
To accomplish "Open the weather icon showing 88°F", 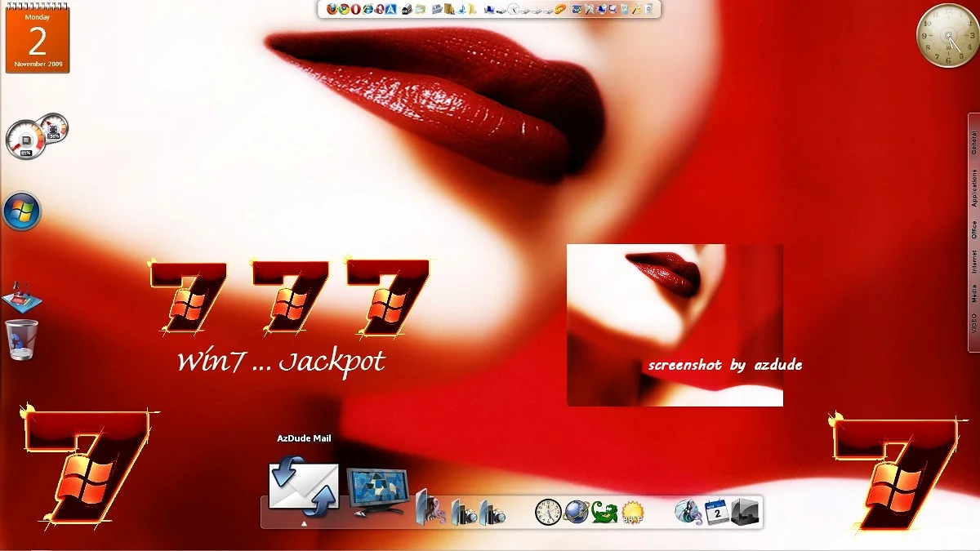I will (631, 513).
